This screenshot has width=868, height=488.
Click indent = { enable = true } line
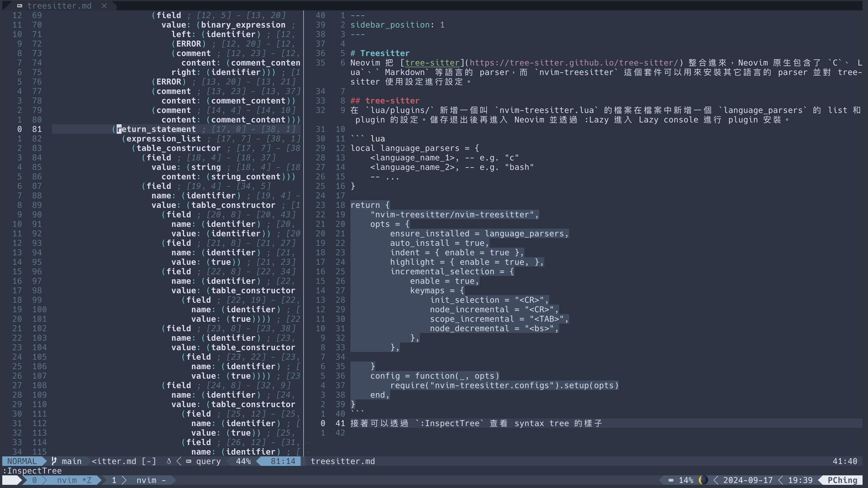pos(457,253)
